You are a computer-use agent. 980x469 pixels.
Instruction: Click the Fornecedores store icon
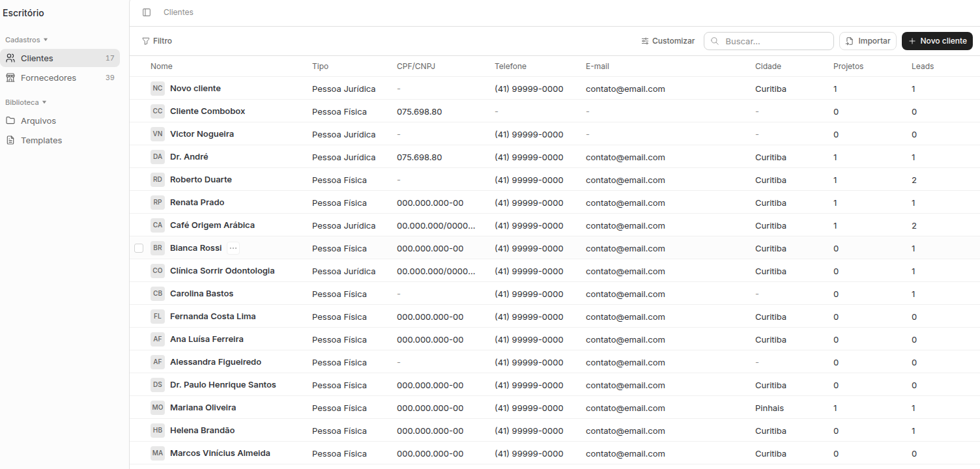[10, 78]
